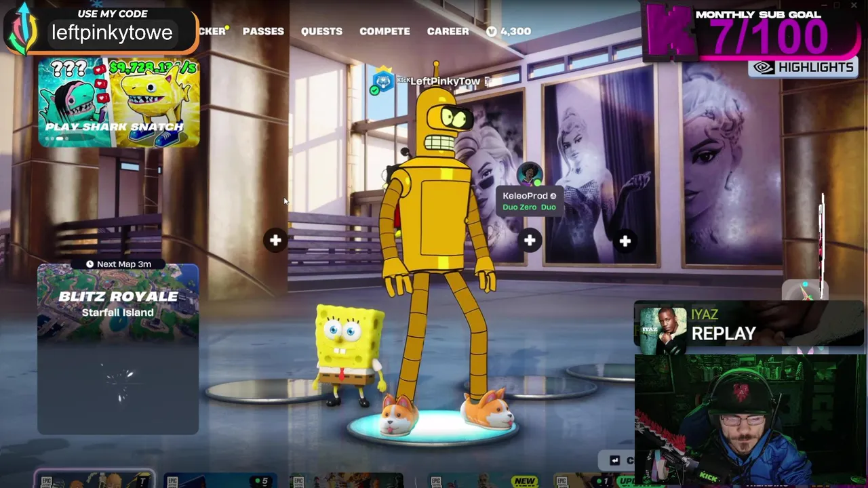Open the Play Shark Snatch promo tile
Screen dimensions: 868x488
tap(119, 102)
